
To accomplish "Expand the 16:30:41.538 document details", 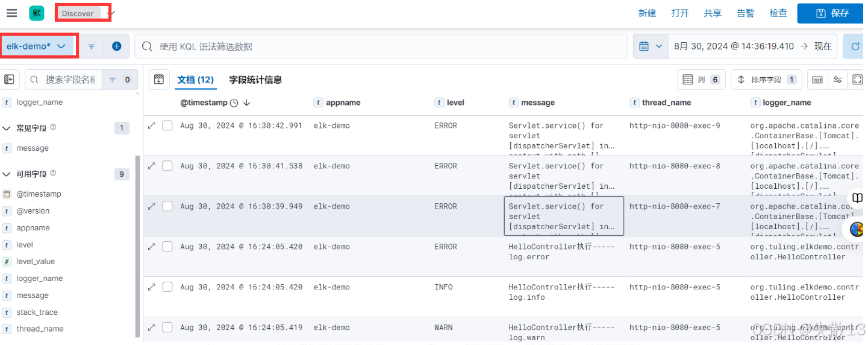I will click(x=152, y=166).
